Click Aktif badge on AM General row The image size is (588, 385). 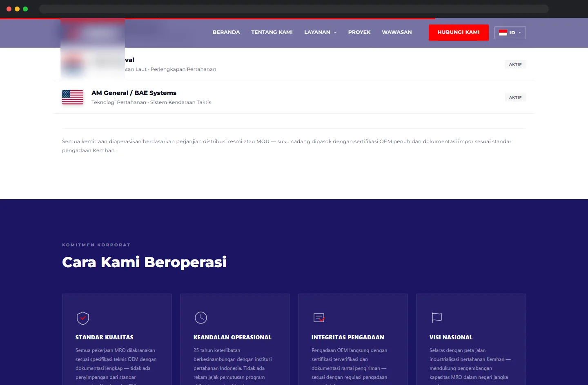(x=515, y=97)
